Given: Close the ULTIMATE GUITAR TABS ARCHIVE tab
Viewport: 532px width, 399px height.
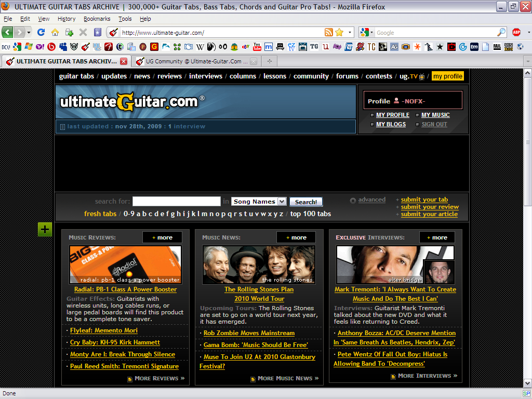Looking at the screenshot, I should (x=124, y=61).
